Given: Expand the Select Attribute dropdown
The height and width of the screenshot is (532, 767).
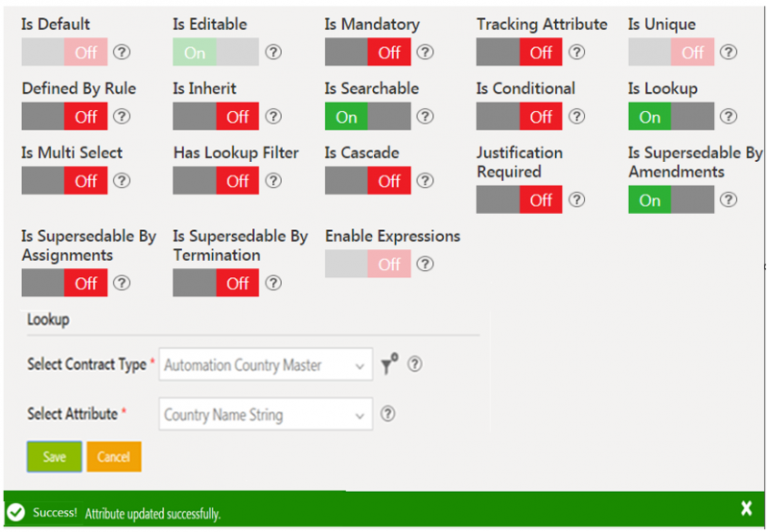Looking at the screenshot, I should pyautogui.click(x=266, y=415).
